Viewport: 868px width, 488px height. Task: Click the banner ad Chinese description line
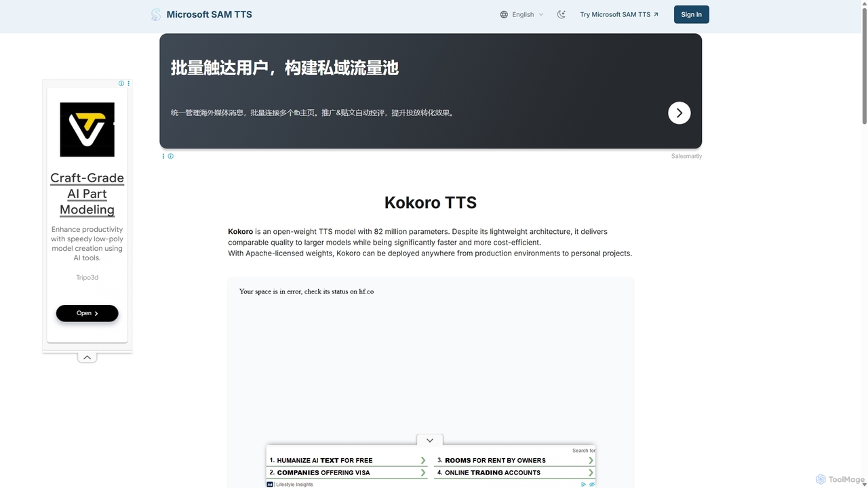coord(313,113)
